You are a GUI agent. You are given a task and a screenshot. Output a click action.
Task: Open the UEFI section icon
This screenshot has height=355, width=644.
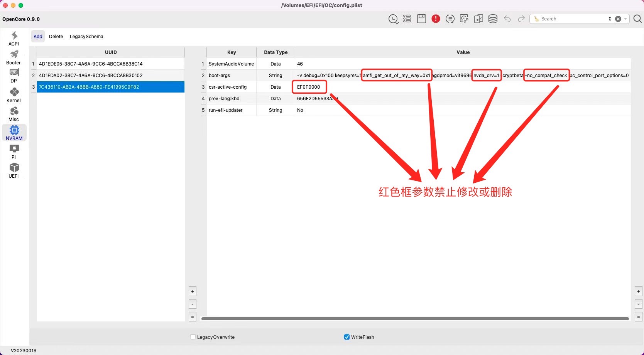coord(14,171)
